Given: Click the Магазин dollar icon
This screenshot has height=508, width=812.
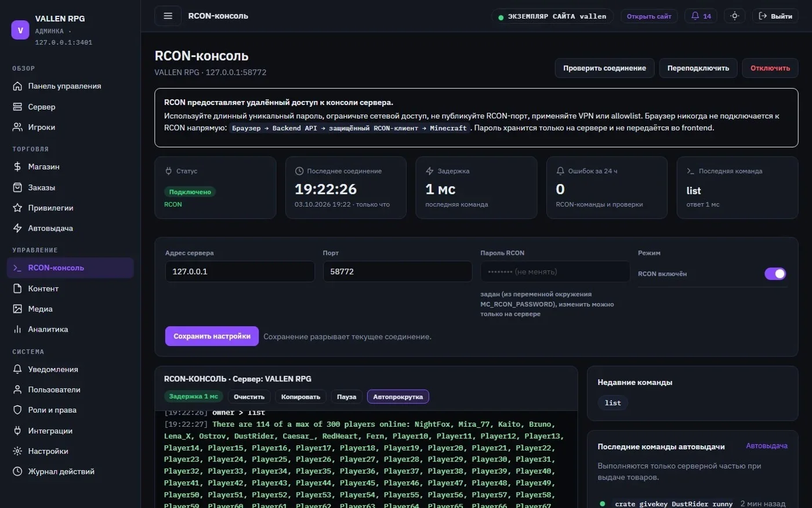Looking at the screenshot, I should [x=17, y=167].
